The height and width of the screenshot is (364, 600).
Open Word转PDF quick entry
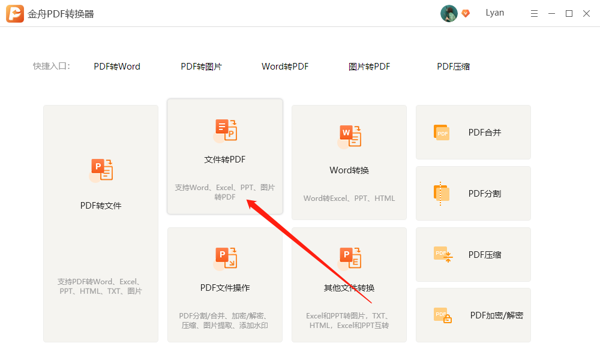click(x=285, y=67)
